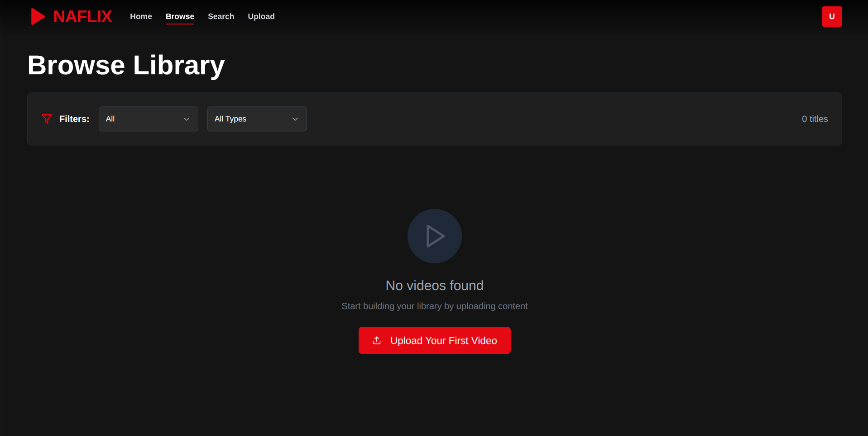Open the 'All' category filter dropdown
Image resolution: width=868 pixels, height=436 pixels.
point(149,119)
